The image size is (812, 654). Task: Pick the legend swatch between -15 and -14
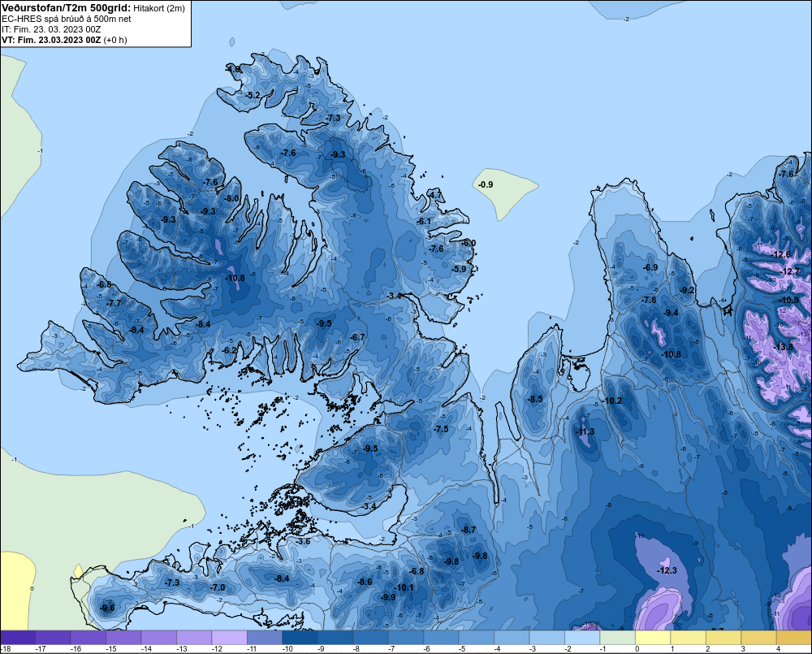[123, 638]
